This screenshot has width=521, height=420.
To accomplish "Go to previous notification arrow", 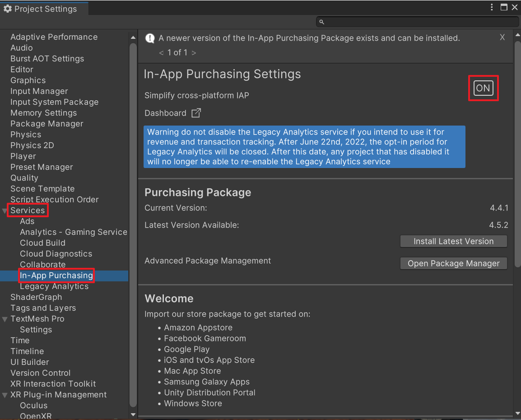I will click(x=161, y=53).
